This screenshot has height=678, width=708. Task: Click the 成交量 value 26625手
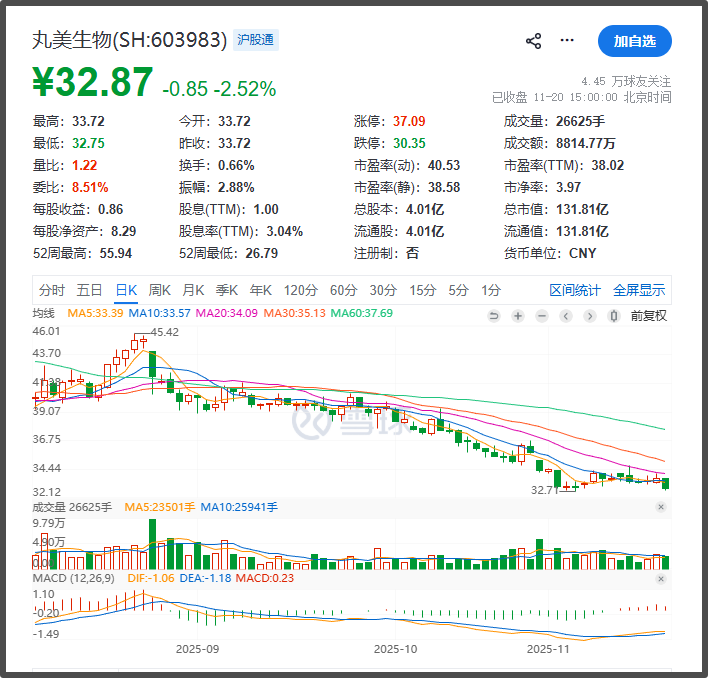point(580,121)
